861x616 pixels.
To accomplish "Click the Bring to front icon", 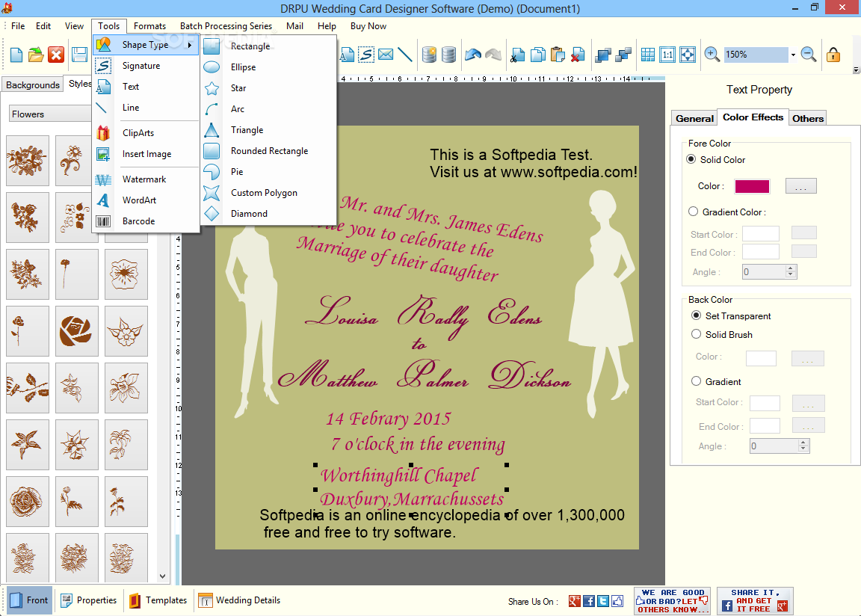I will [x=603, y=55].
